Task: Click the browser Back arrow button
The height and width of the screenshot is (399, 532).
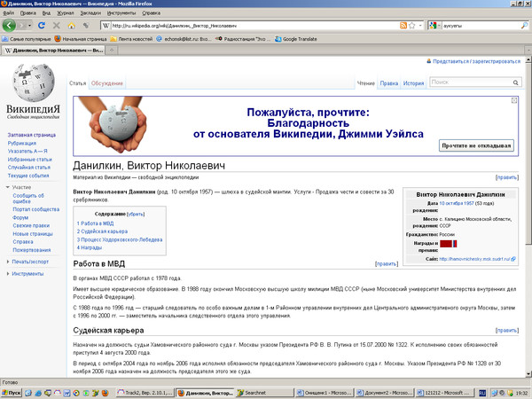Action: [x=12, y=26]
